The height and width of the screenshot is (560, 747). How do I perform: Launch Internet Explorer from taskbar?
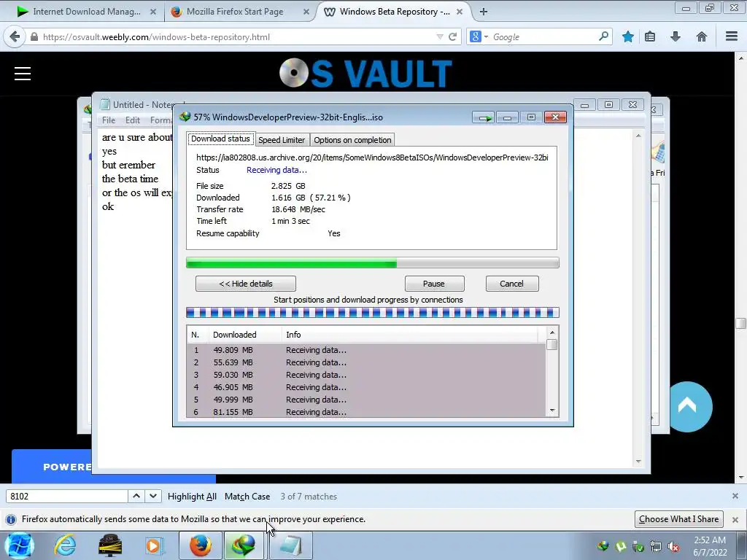pyautogui.click(x=65, y=545)
